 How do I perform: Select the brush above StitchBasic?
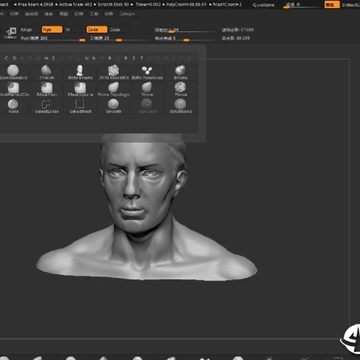click(180, 89)
